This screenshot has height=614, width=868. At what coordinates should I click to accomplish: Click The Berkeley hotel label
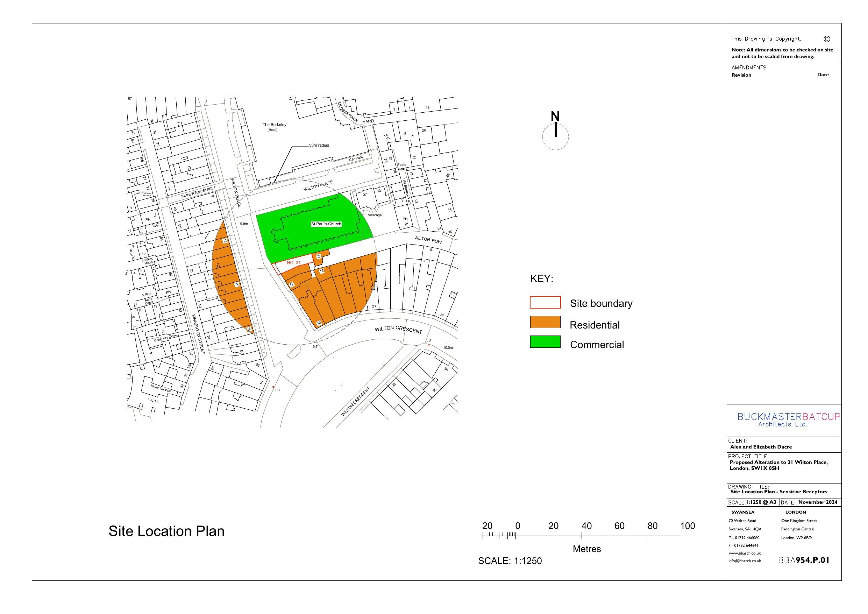274,125
